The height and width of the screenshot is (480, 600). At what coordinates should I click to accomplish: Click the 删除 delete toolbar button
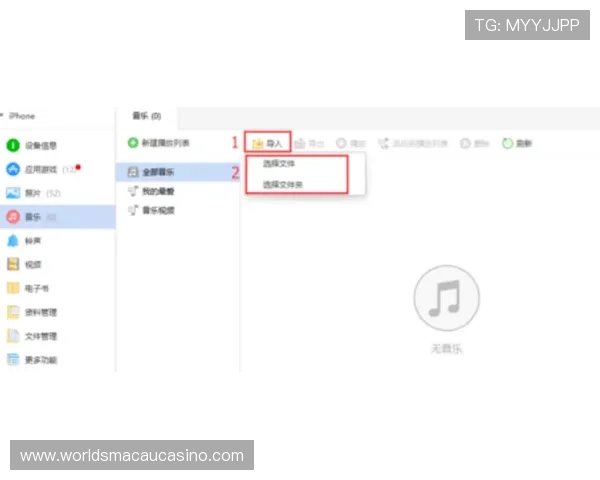(x=474, y=144)
